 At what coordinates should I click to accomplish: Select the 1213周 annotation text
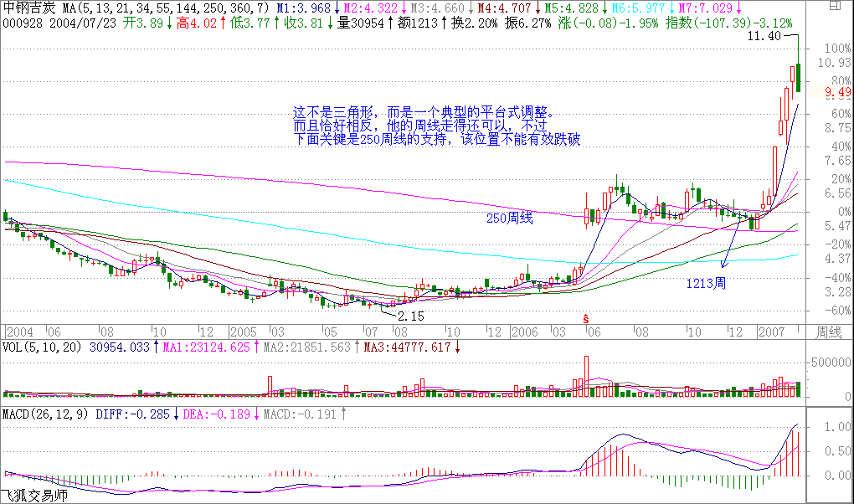pyautogui.click(x=705, y=284)
